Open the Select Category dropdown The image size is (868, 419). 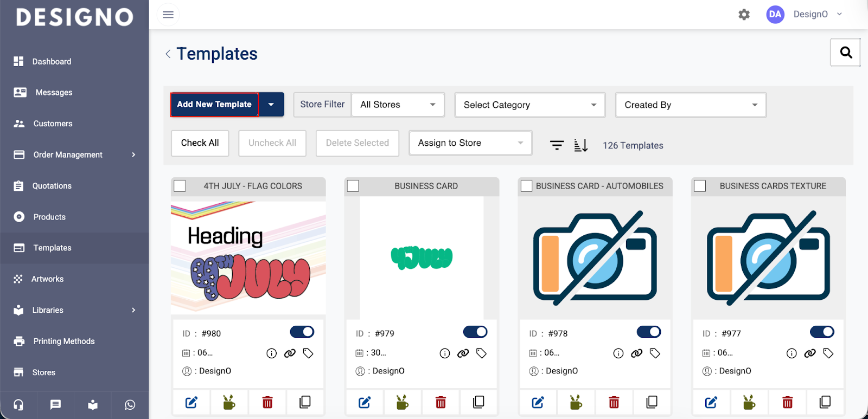click(529, 105)
